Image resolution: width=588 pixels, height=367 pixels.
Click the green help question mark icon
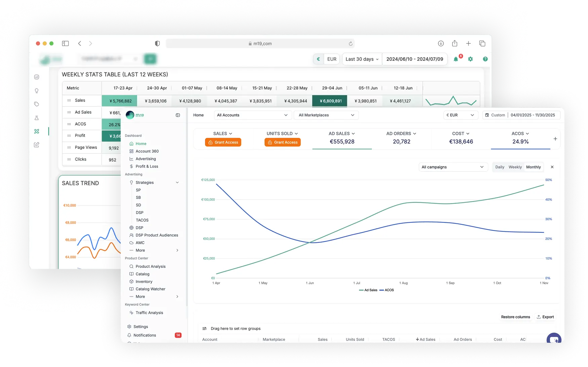(485, 59)
